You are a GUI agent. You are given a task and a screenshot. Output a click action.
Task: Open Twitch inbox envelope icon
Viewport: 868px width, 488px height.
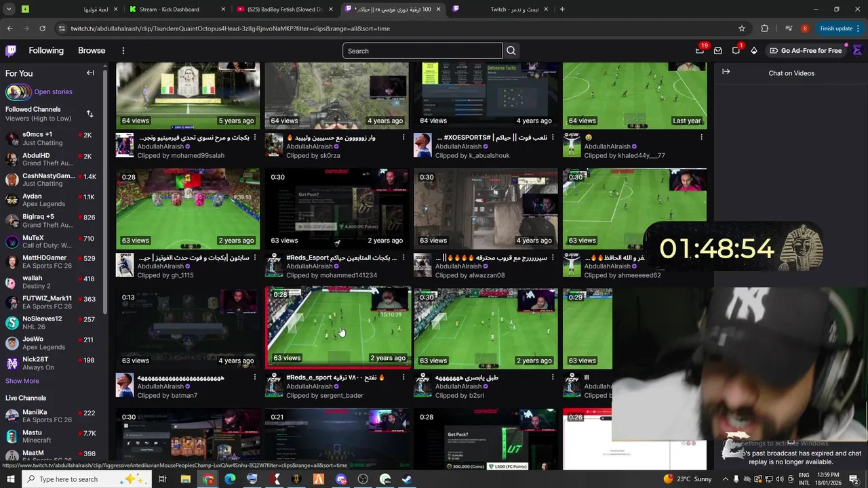point(718,51)
